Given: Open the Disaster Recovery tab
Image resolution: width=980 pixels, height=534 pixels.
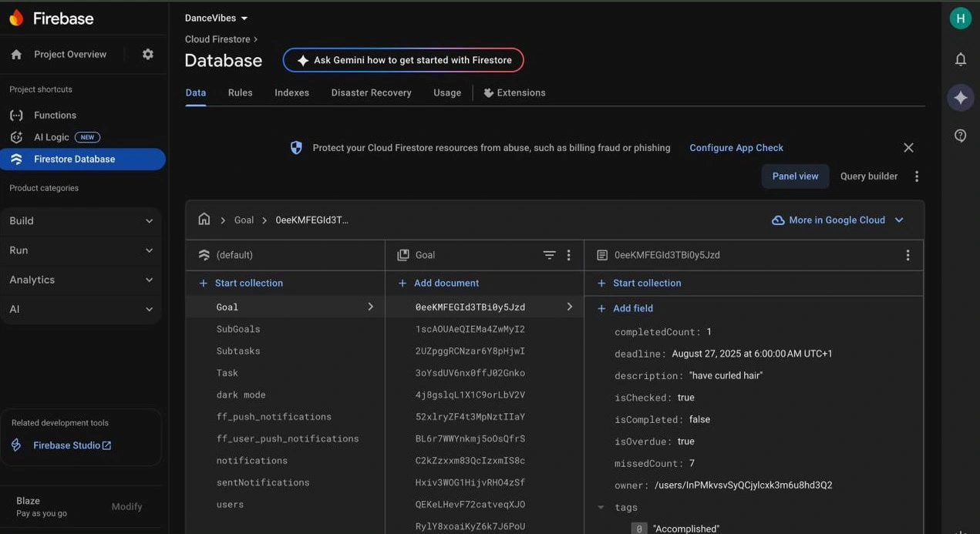Looking at the screenshot, I should tap(372, 92).
